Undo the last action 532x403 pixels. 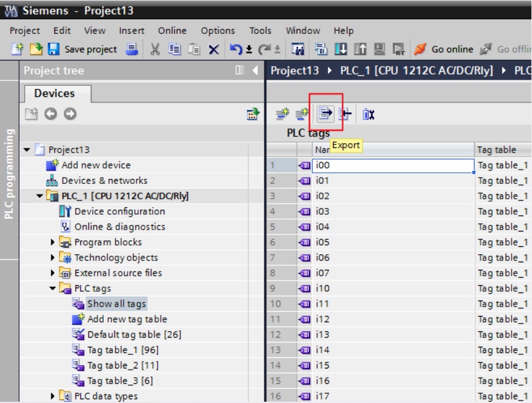[236, 49]
